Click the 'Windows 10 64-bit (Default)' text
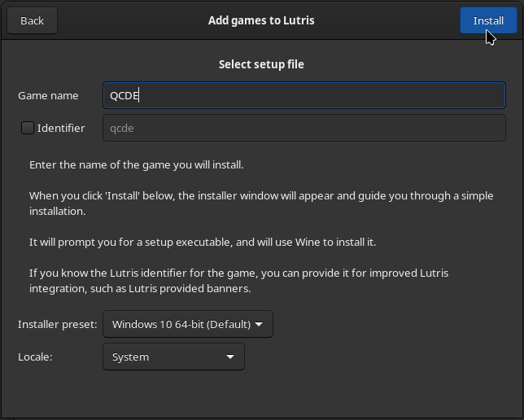The image size is (524, 420). pyautogui.click(x=181, y=324)
